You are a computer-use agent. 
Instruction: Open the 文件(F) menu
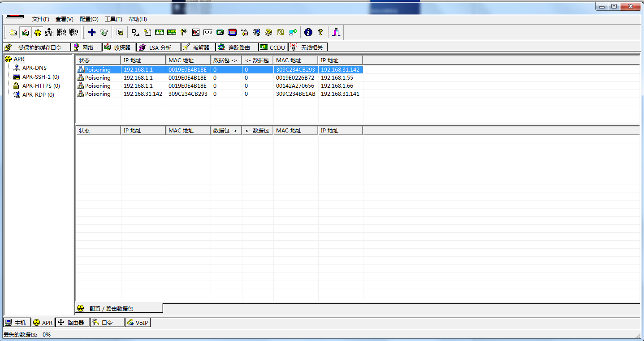(41, 19)
